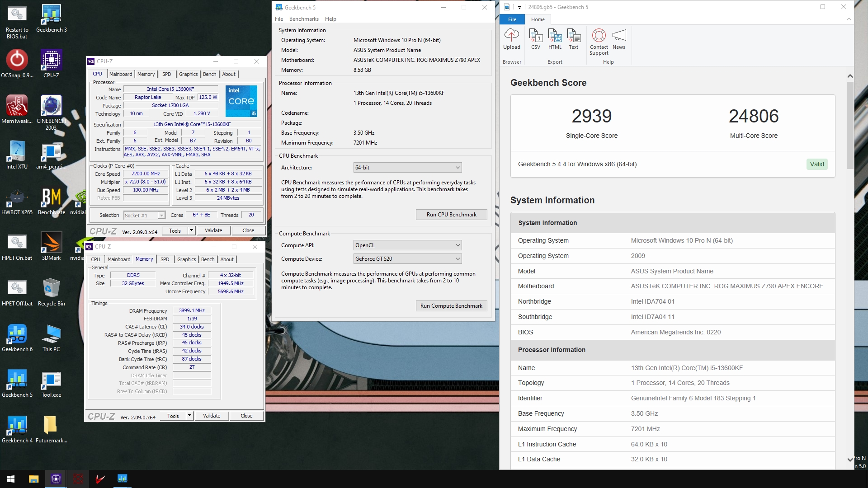The width and height of the screenshot is (868, 488).
Task: Open the Compute Device GeForce GT 520 dropdown
Action: coord(407,259)
